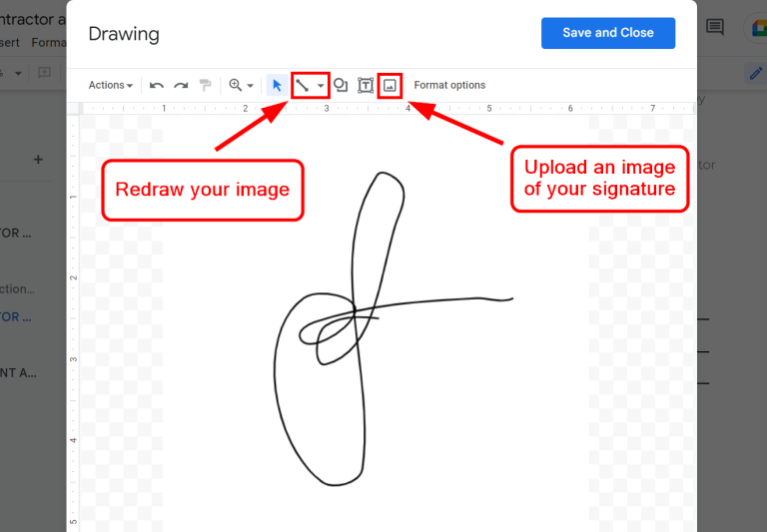Select the Shape tool
This screenshot has height=532, width=767.
pos(341,85)
